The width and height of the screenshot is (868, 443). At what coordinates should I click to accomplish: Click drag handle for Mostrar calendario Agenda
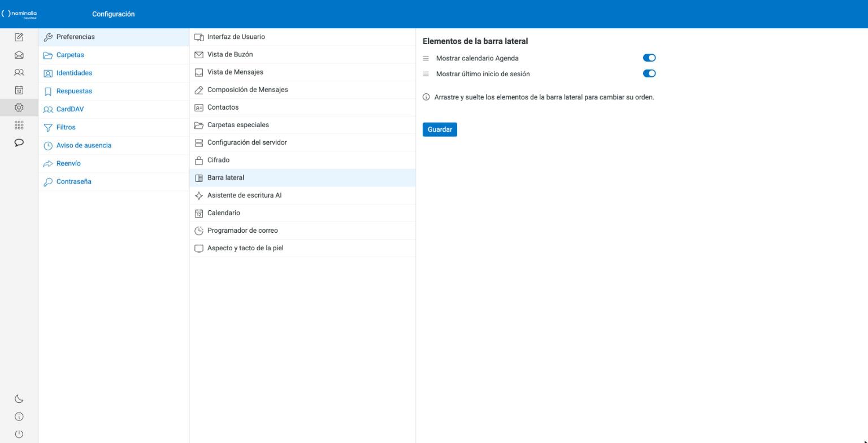426,58
